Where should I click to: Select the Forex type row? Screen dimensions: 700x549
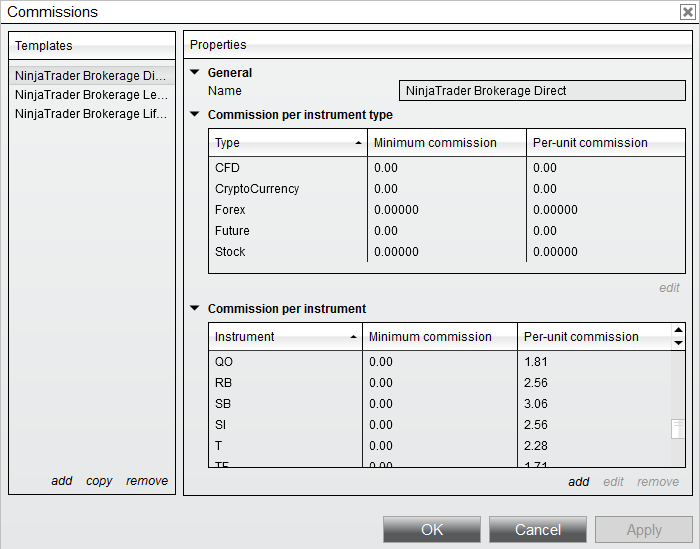point(446,210)
